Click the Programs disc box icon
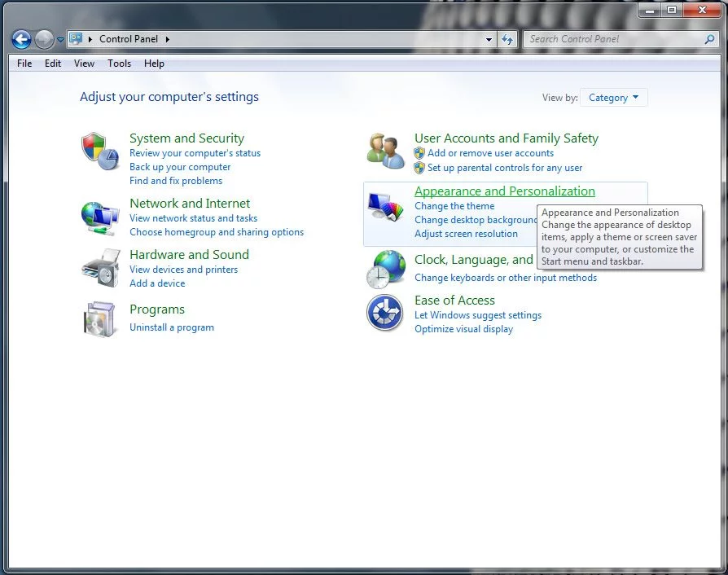The height and width of the screenshot is (575, 728). coord(100,319)
